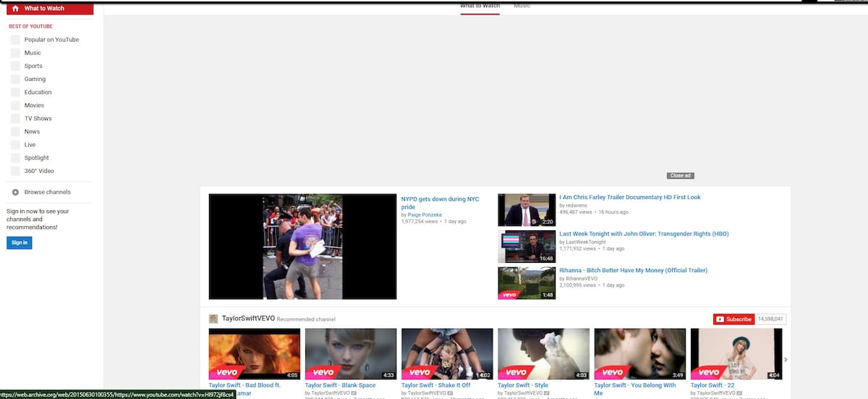Viewport: 868px width, 399px height.
Task: Click the 14,598,041 subscriber count
Action: point(770,319)
